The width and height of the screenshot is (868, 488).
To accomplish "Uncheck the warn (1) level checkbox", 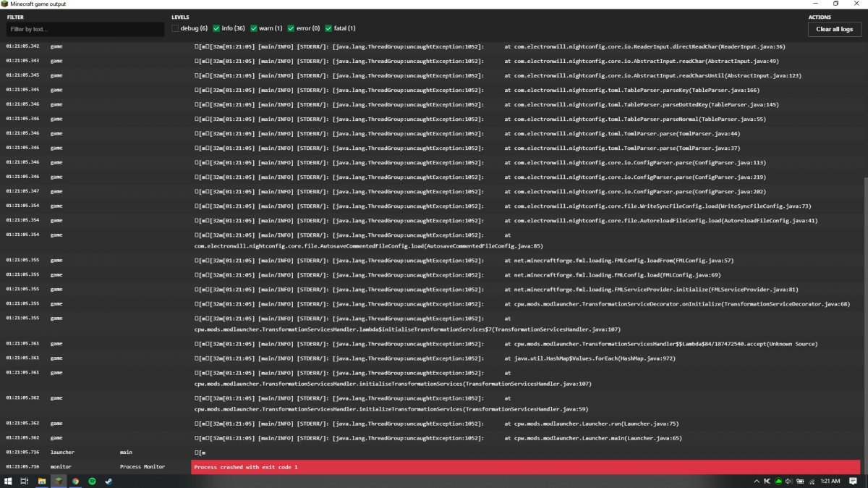I will click(x=253, y=28).
